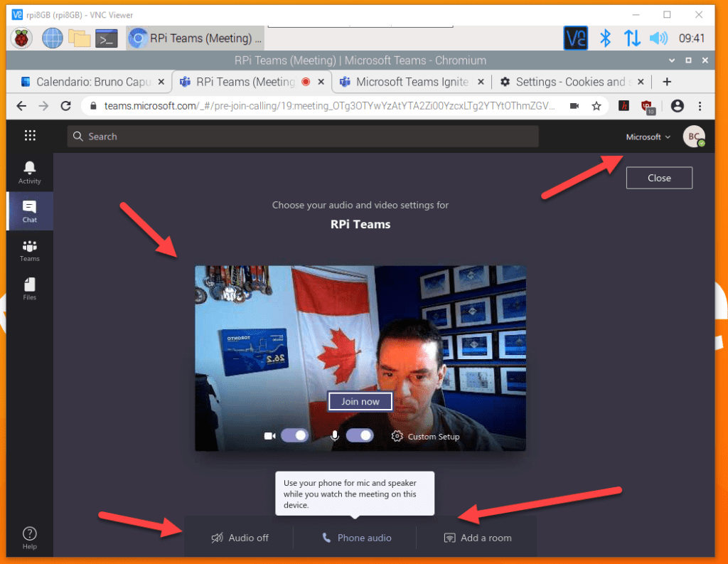Screen dimensions: 728x564
Task: Open the Teams section in sidebar
Action: tap(29, 250)
